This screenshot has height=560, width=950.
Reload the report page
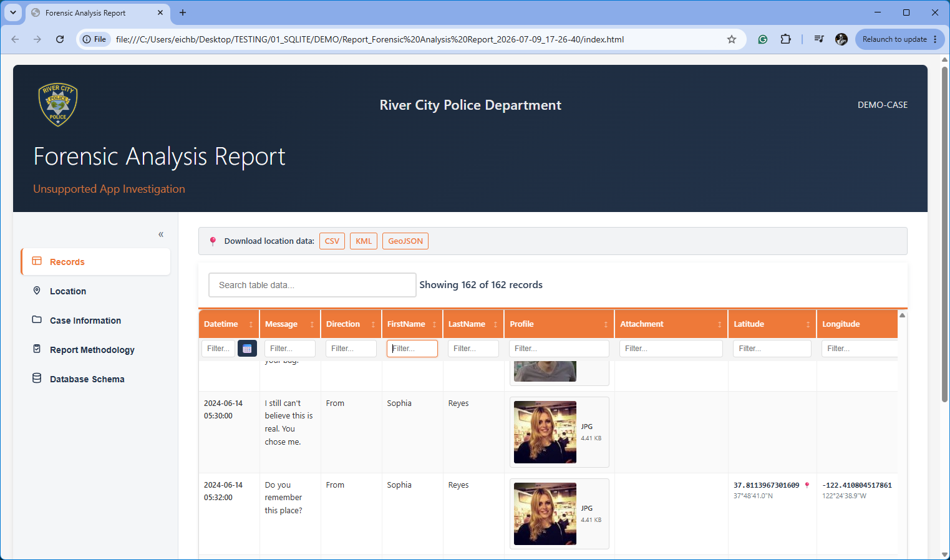click(x=60, y=39)
